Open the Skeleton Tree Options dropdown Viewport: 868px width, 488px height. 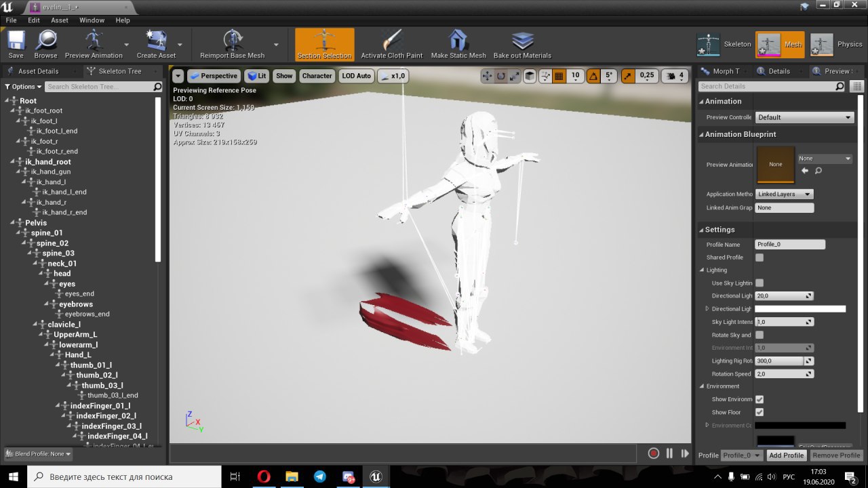click(23, 87)
